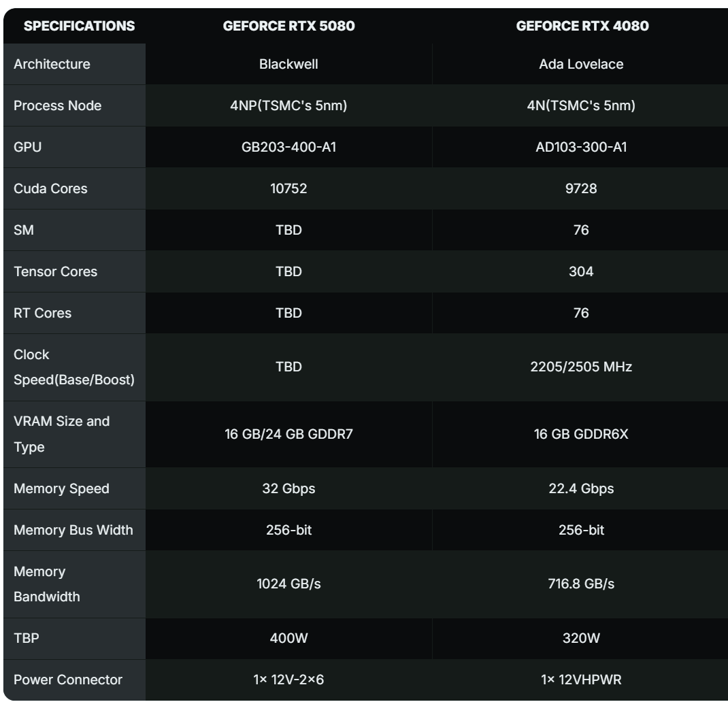Viewport: 728px width, 702px height.
Task: Click the AD103-300-A1 GPU cell
Action: coord(580,147)
